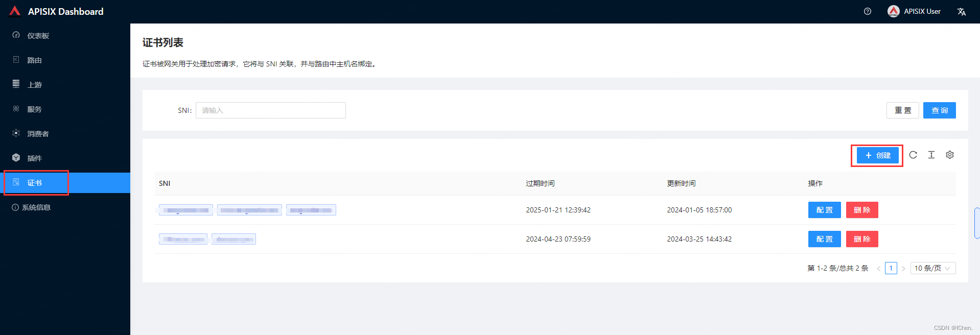Go to previous page arrow
980x335 pixels.
879,269
